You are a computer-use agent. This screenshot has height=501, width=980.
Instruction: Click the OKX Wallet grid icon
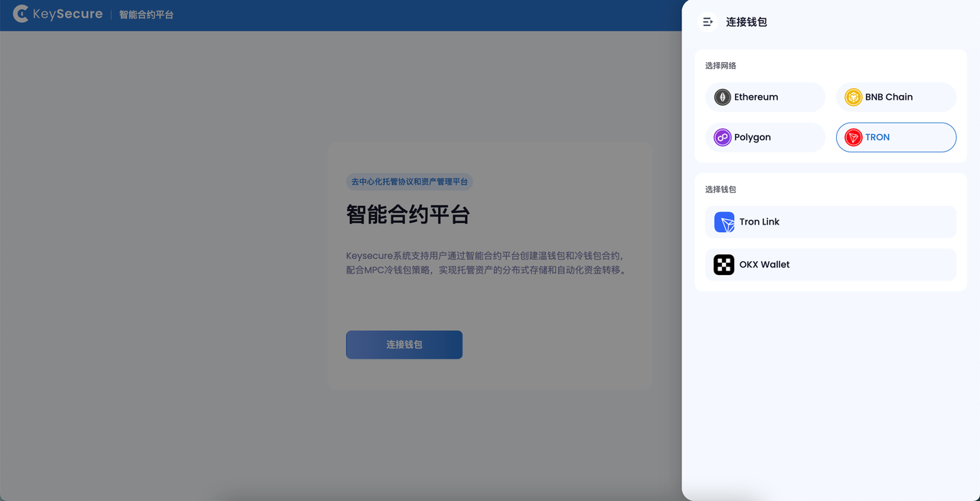(724, 264)
